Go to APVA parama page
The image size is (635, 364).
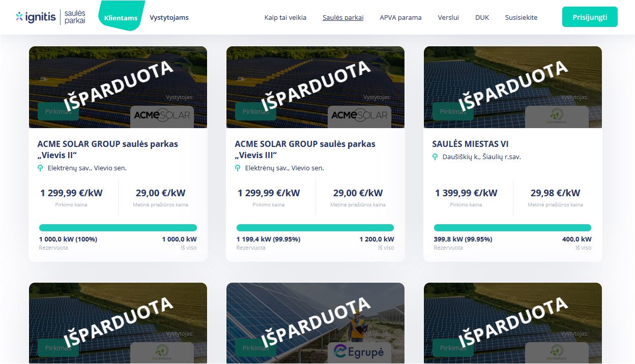coord(400,18)
